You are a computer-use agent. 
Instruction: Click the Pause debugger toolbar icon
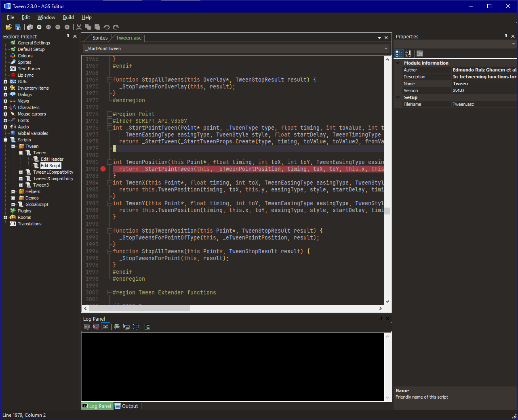point(48,27)
